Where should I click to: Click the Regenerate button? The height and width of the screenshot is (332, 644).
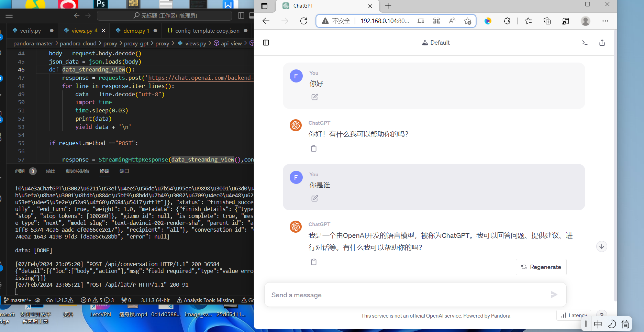click(541, 267)
